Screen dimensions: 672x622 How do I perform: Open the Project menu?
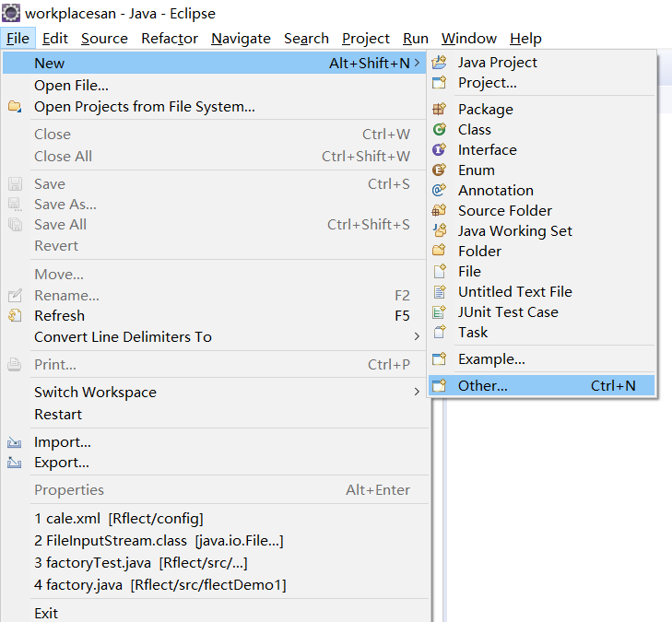click(366, 39)
